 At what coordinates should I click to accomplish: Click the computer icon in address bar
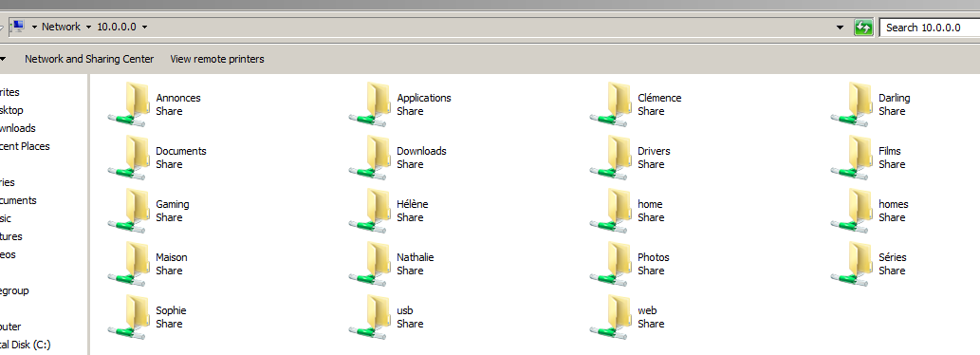tap(18, 27)
